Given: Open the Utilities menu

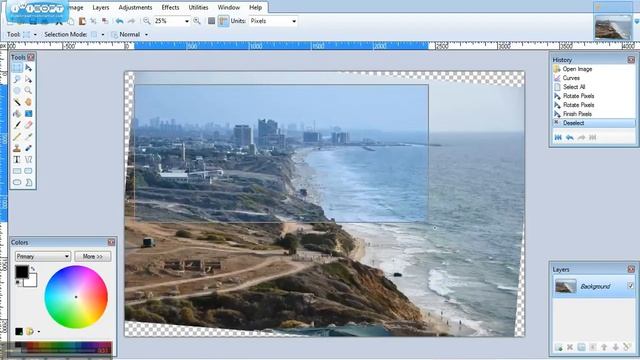Looking at the screenshot, I should click(198, 7).
